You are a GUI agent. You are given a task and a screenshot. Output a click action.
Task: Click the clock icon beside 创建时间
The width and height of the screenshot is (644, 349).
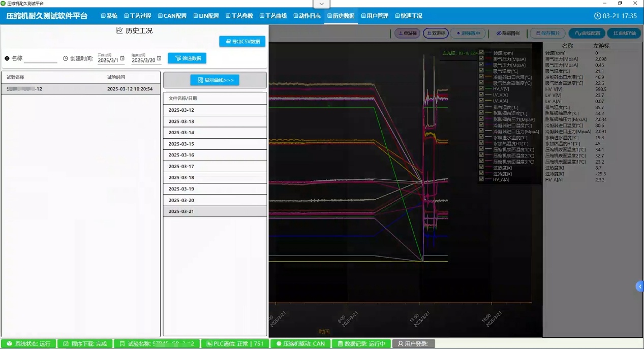point(66,58)
